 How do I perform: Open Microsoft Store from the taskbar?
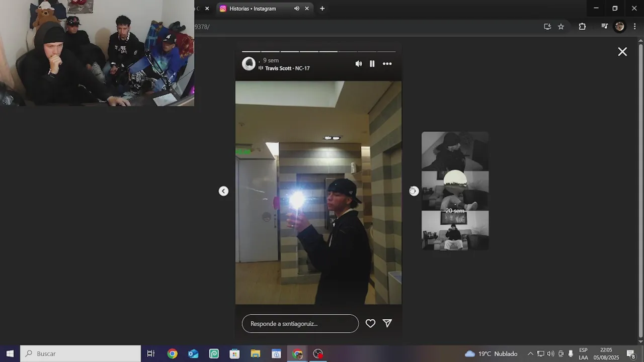tap(234, 353)
